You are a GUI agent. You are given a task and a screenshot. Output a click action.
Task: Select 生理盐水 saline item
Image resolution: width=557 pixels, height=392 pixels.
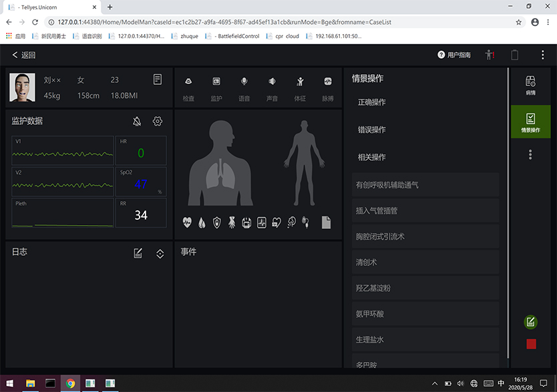(x=425, y=339)
